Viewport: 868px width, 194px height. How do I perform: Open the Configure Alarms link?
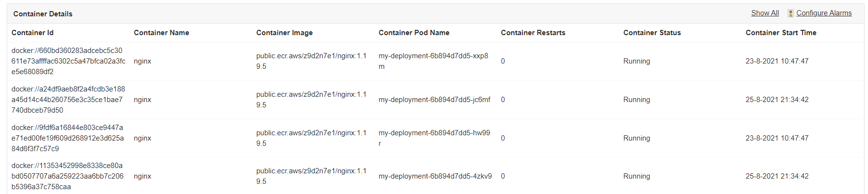tap(824, 13)
